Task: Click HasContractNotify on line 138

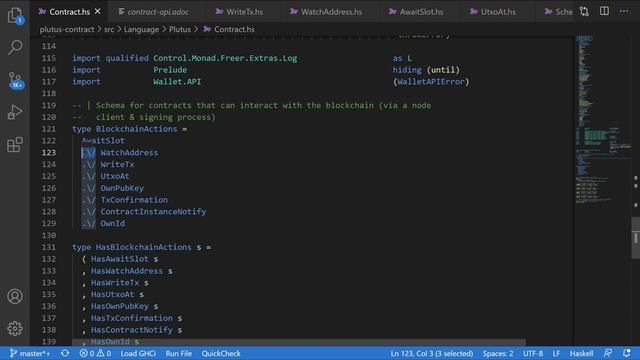Action: point(132,330)
